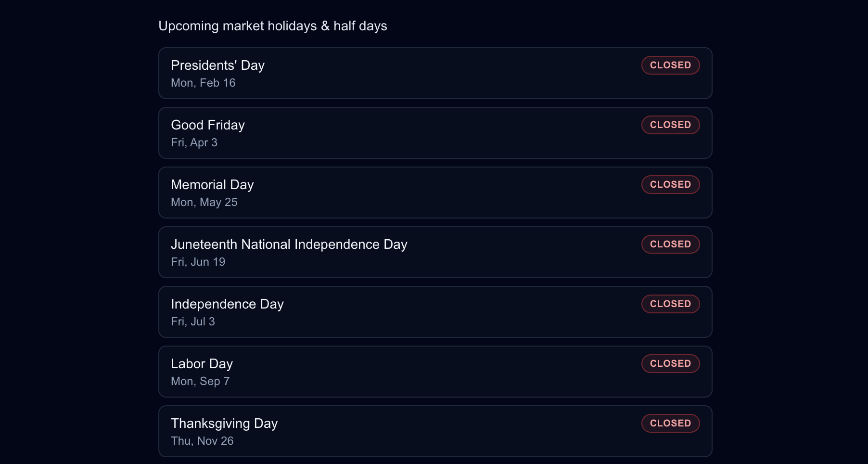This screenshot has width=868, height=464.
Task: Click the CLOSED badge for Good Friday
Action: pos(670,125)
